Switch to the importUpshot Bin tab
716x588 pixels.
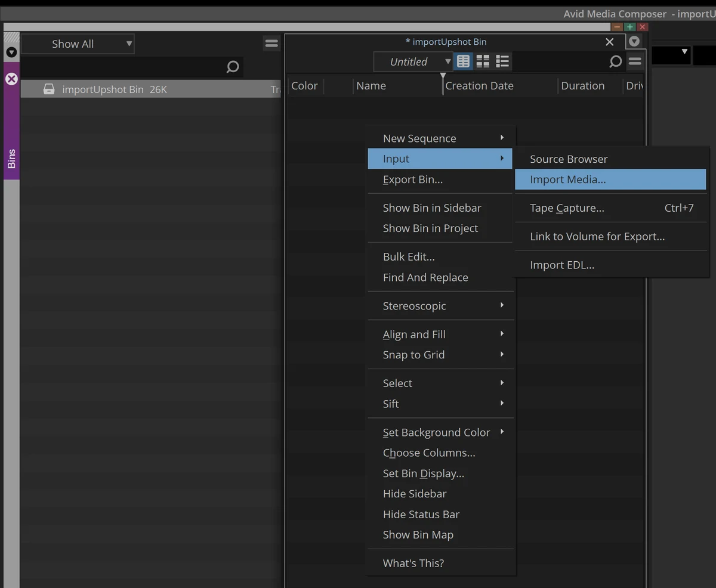click(446, 42)
